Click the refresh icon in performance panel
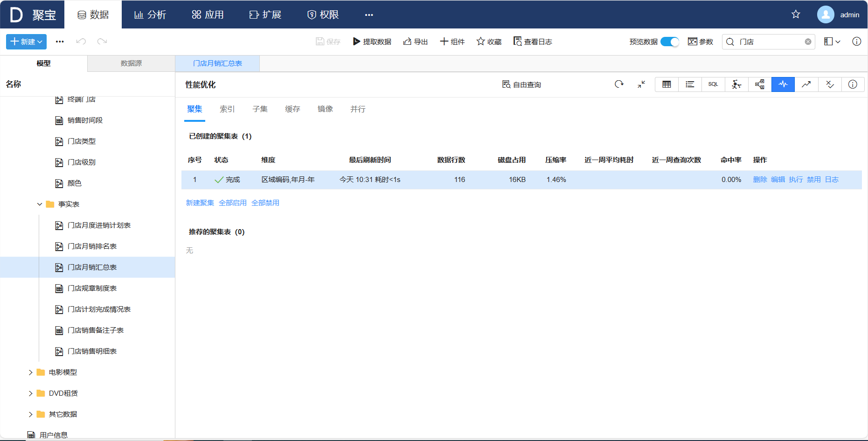The width and height of the screenshot is (868, 441). coord(619,84)
